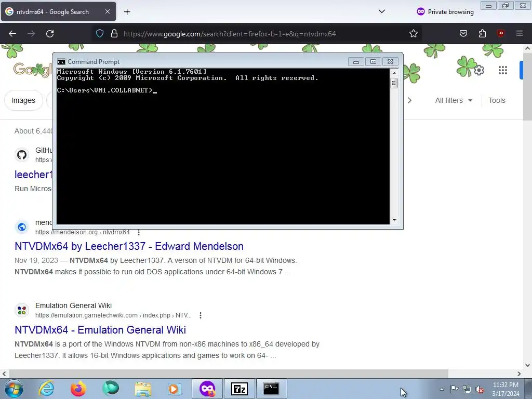This screenshot has height=399, width=532.
Task: Minimize the Command Prompt window
Action: (356, 62)
